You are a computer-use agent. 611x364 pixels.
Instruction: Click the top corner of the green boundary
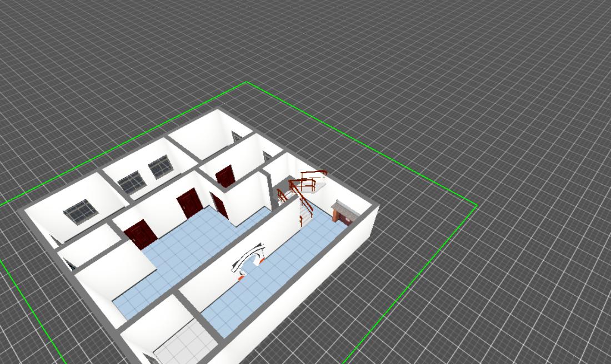click(x=247, y=83)
